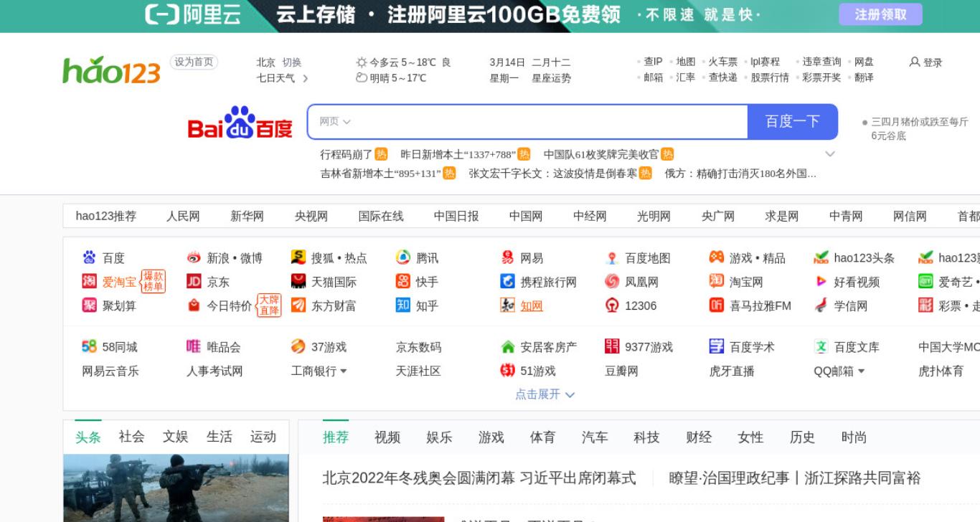Open 虎牙直播 link
The image size is (980, 522).
click(732, 371)
